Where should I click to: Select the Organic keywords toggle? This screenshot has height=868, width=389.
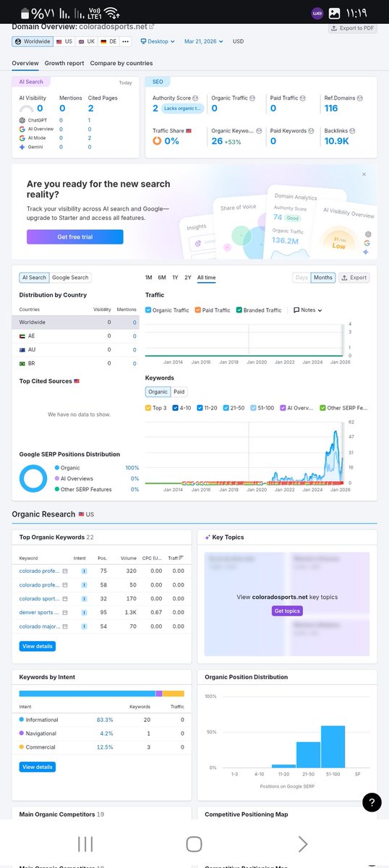(158, 392)
